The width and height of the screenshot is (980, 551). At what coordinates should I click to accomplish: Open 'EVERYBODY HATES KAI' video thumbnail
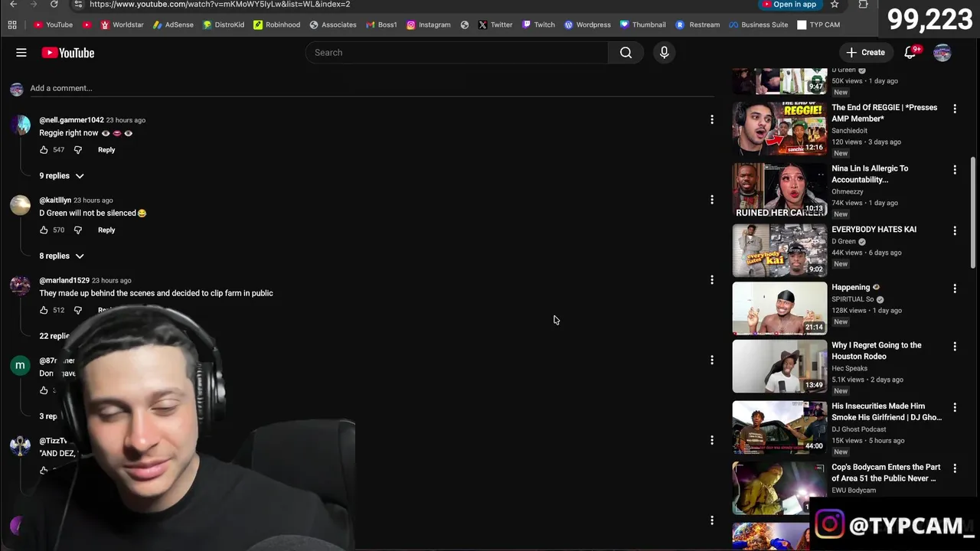(779, 250)
